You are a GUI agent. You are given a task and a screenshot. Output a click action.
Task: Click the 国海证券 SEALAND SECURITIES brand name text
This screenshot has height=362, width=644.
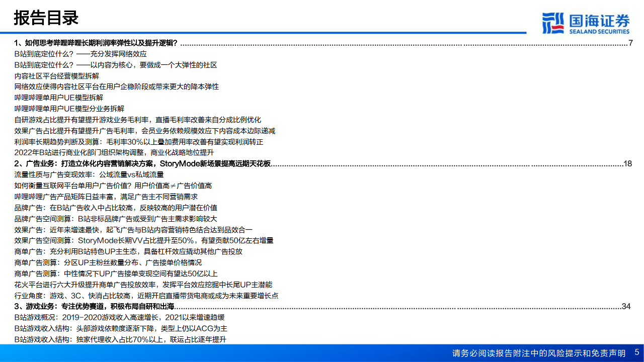pos(599,24)
